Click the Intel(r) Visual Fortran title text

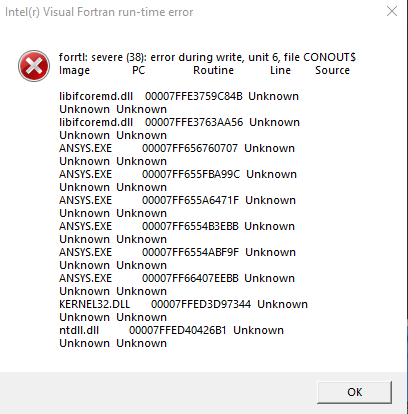pos(99,12)
